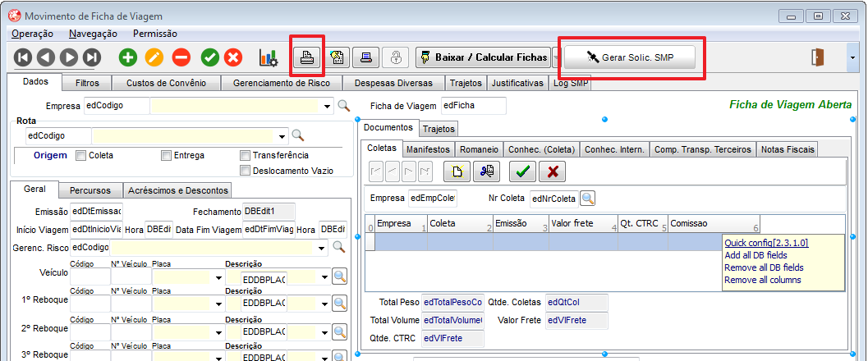Go to first record navigation icon
The image size is (868, 361).
(x=23, y=57)
